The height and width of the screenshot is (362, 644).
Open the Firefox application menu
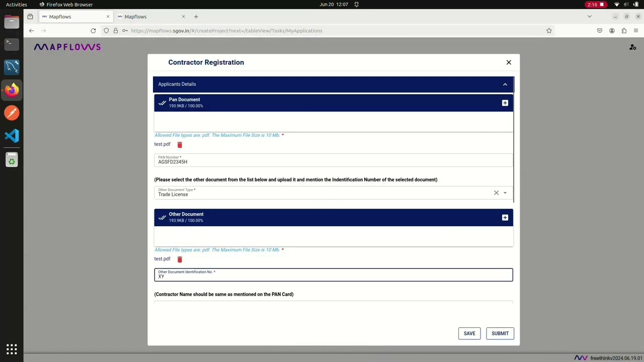[x=636, y=31]
